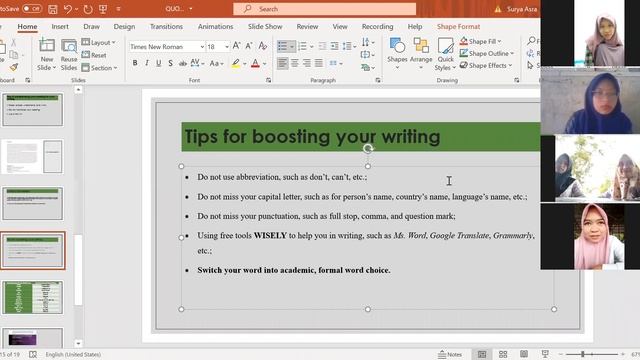Screen dimensions: 640x360
Task: Decrease font size icon
Action: (x=249, y=46)
